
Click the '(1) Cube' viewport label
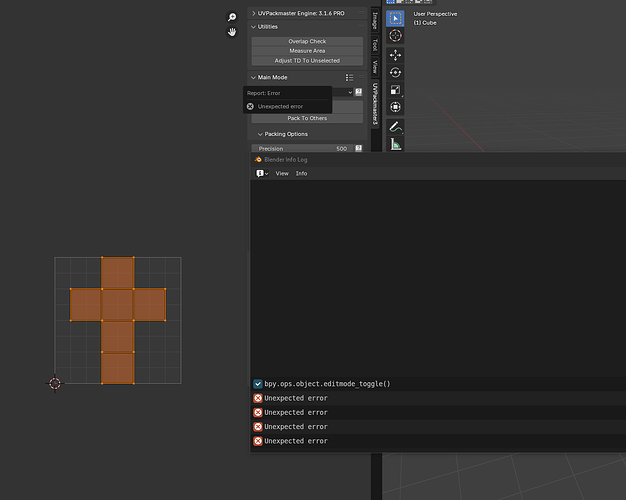425,23
